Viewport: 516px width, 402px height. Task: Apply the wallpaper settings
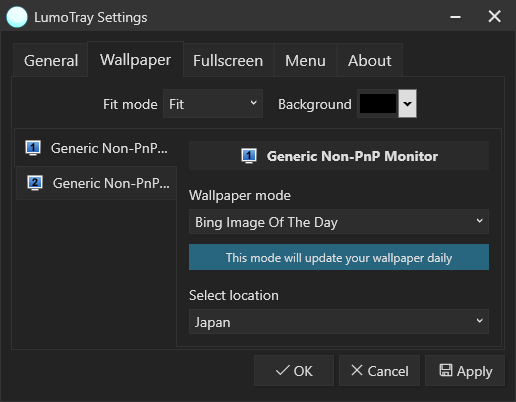point(465,370)
